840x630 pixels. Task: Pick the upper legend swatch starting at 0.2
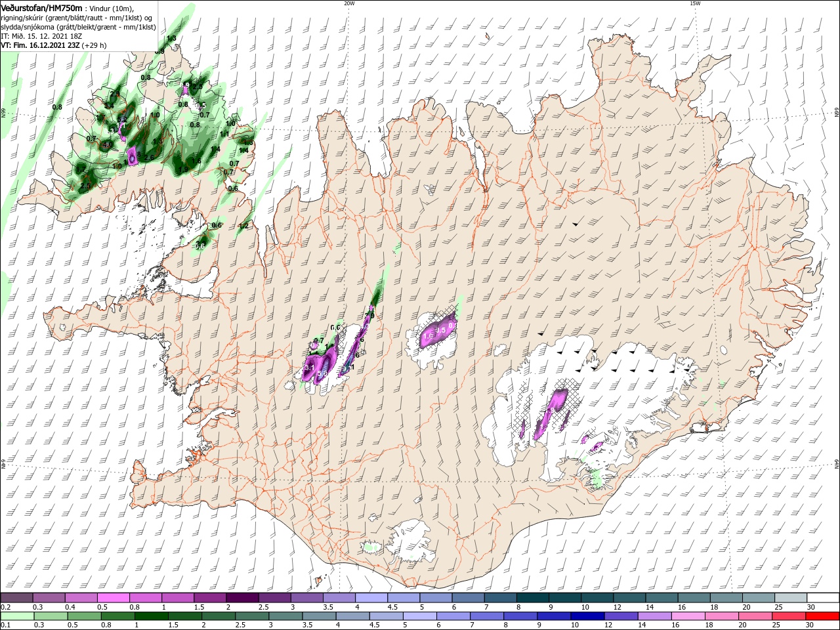tap(17, 598)
